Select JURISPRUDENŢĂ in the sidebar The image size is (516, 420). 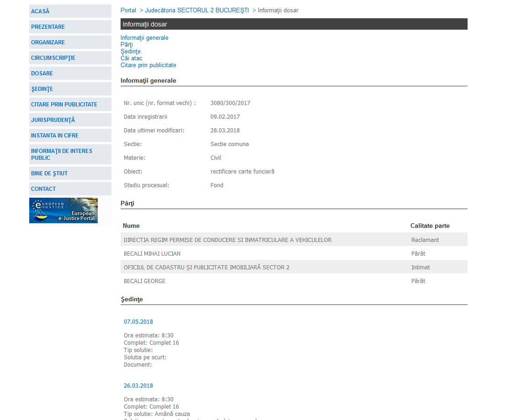coord(53,120)
